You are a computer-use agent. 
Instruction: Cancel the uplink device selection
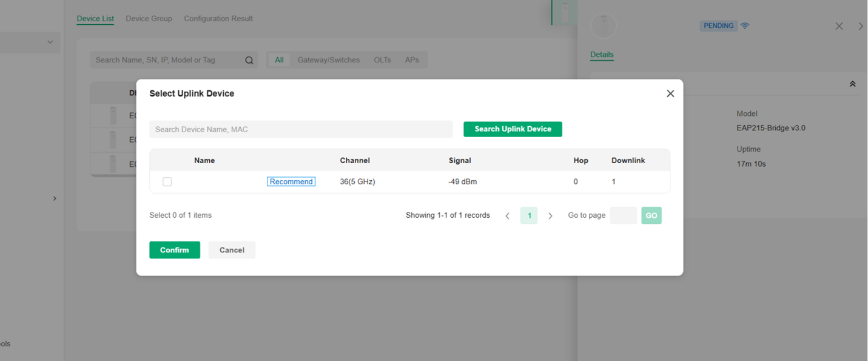pyautogui.click(x=232, y=250)
